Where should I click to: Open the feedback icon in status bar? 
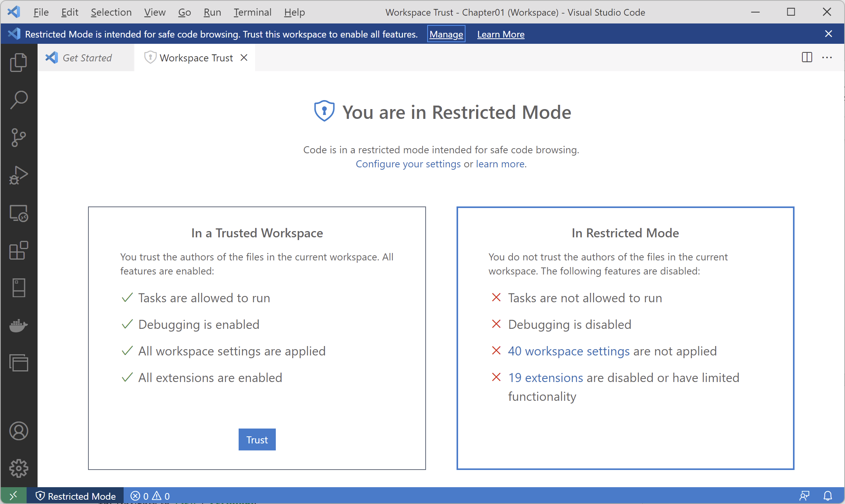[x=804, y=496]
